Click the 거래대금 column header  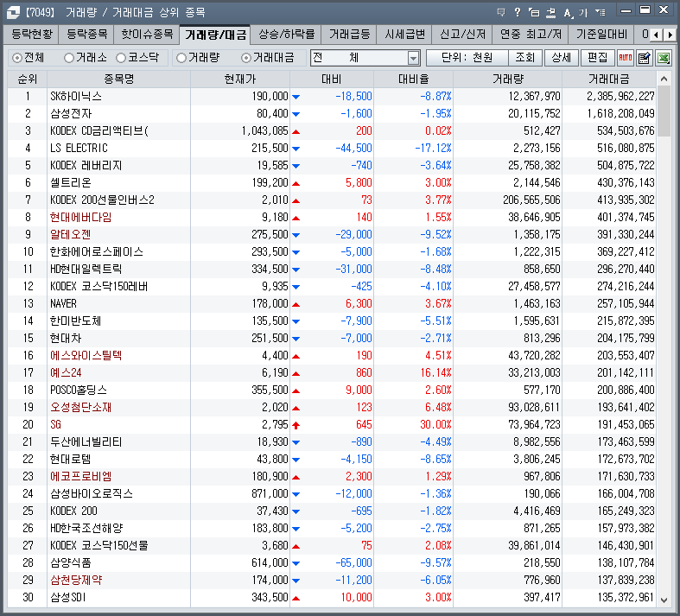click(x=609, y=79)
